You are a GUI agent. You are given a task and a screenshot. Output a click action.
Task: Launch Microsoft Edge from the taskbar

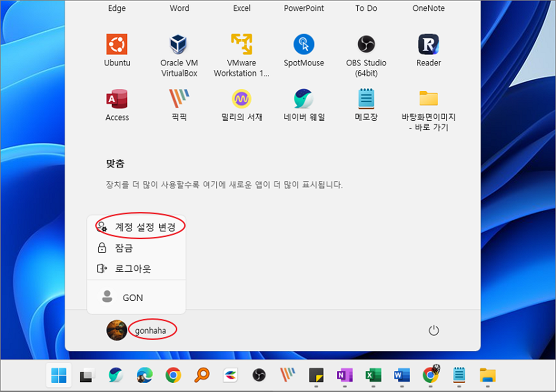145,376
